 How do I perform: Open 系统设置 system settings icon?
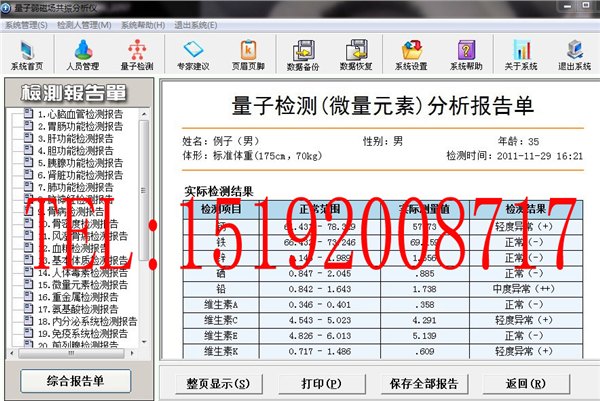411,55
